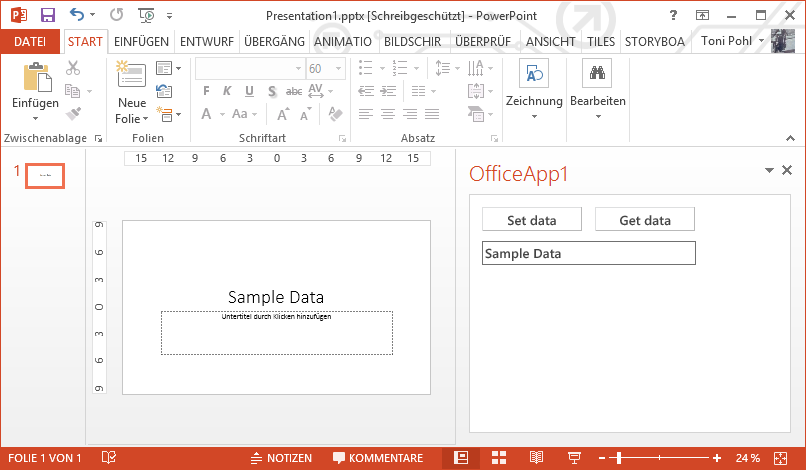Select normal view button in status bar
The width and height of the screenshot is (806, 470).
tap(461, 458)
